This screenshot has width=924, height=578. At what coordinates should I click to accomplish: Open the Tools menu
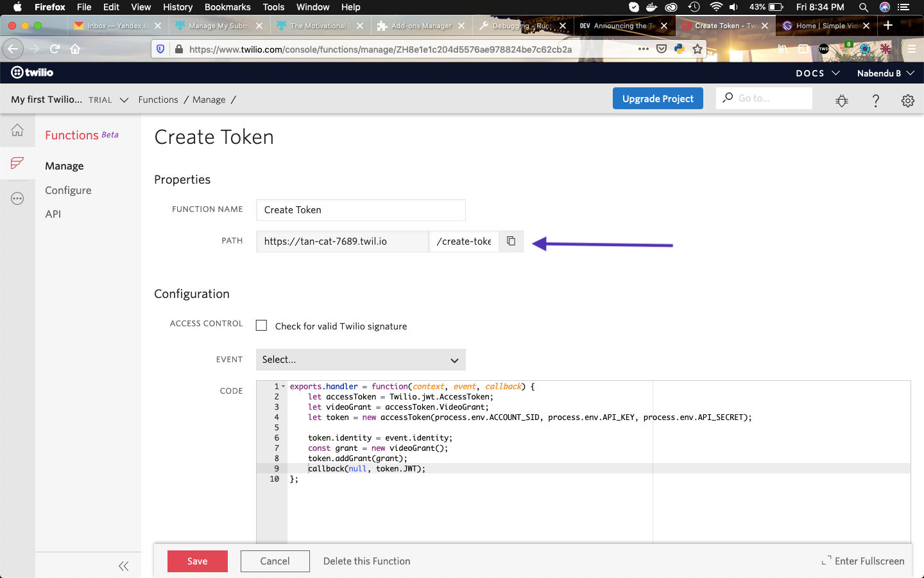273,7
